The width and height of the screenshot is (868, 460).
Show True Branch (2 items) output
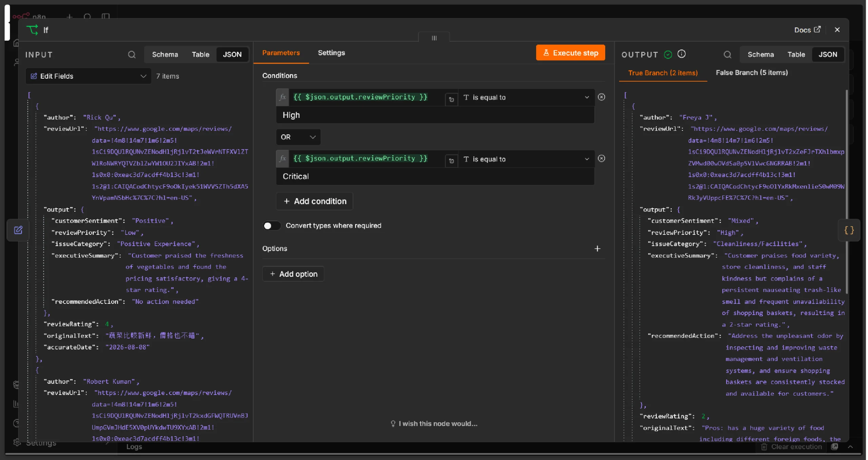[663, 73]
